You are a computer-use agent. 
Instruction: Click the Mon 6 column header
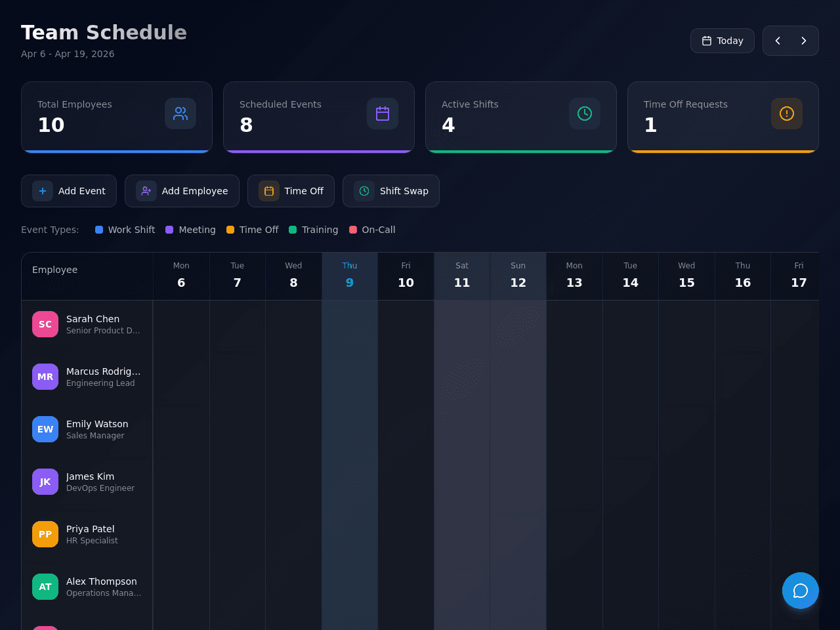coord(181,276)
